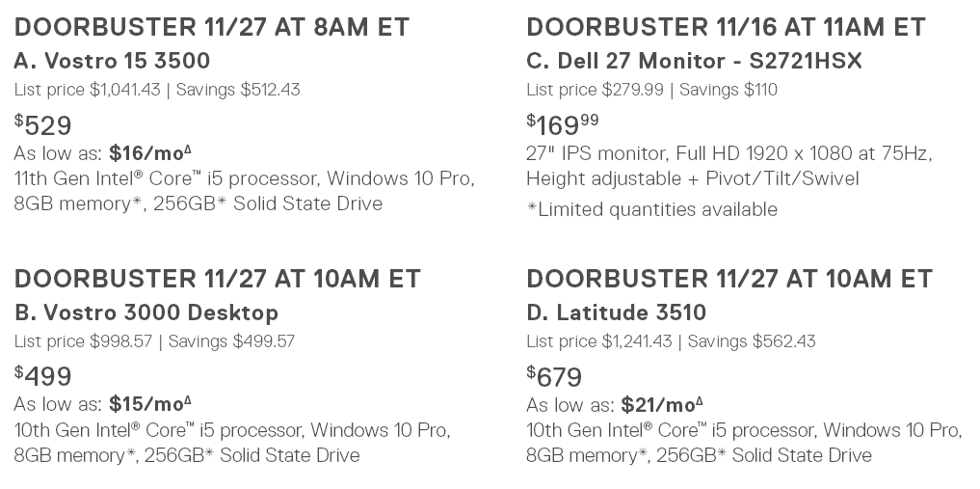Click the 11th Gen Intel Core i5 description
Viewport: 980px width, 489px height.
[x=244, y=178]
